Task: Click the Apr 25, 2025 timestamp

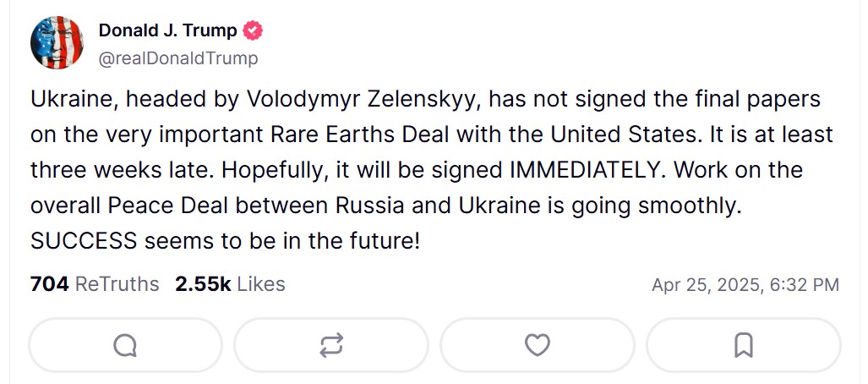Action: pos(745,285)
